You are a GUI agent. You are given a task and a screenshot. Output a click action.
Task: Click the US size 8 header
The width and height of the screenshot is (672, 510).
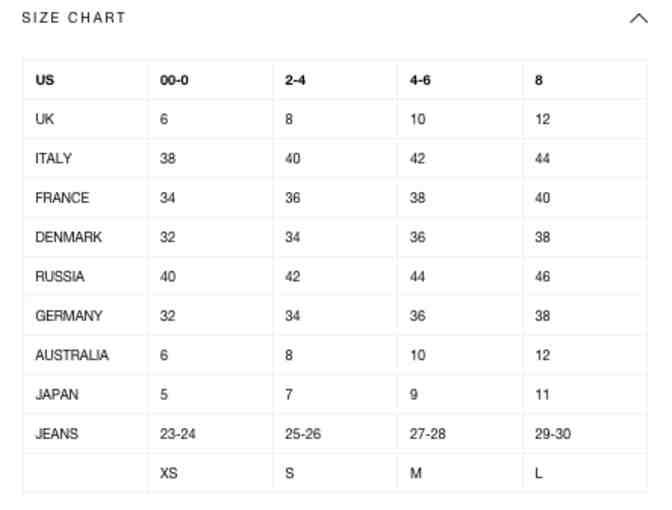click(x=539, y=80)
